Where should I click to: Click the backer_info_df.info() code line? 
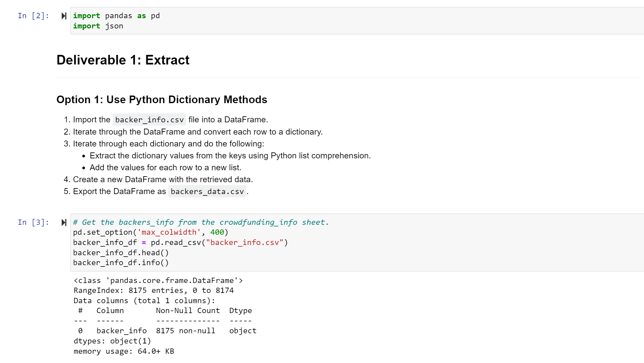click(121, 262)
